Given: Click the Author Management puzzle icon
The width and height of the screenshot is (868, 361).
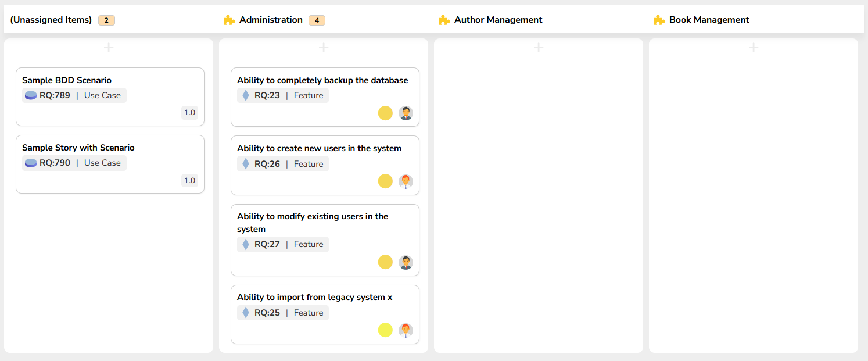Looking at the screenshot, I should (444, 20).
